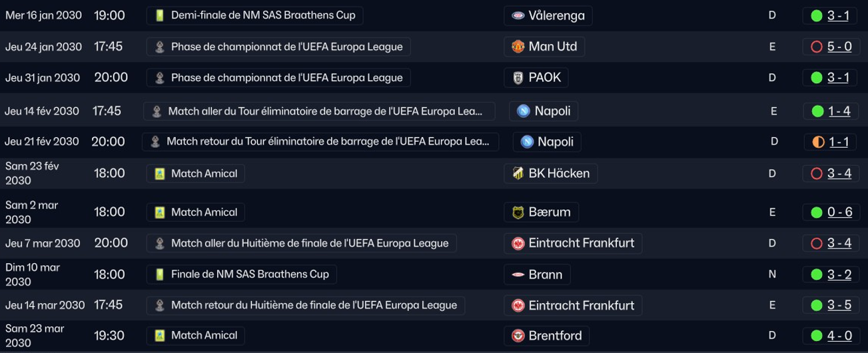
Task: Open the 3-2 final score against Brann
Action: 839,274
